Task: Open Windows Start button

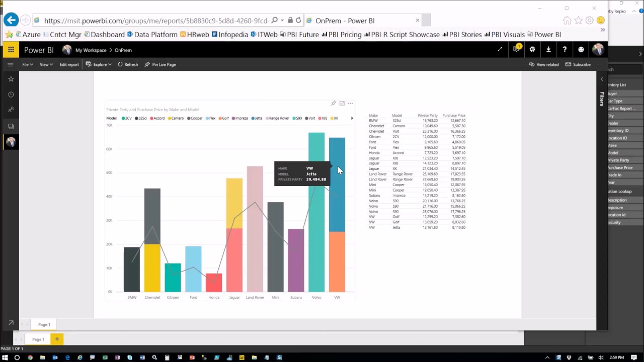Action: 5,357
